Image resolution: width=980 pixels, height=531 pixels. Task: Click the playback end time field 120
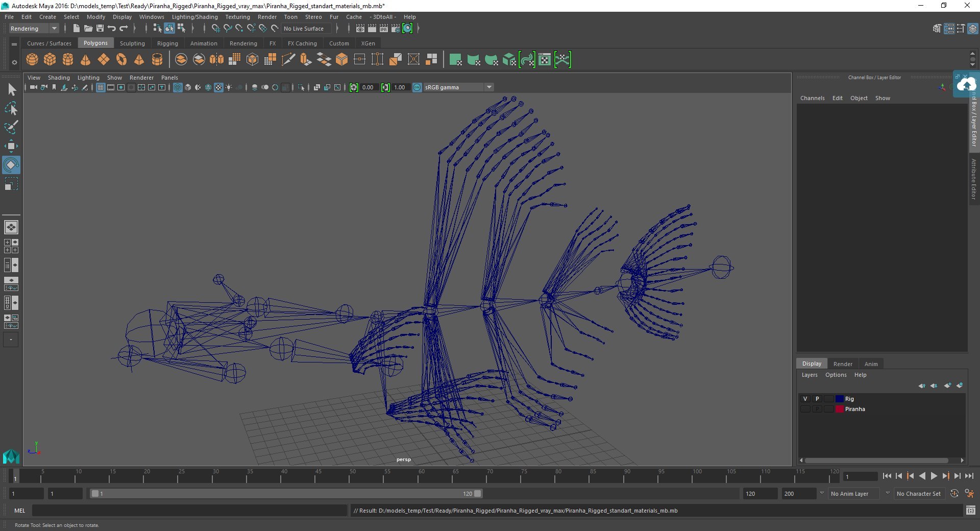(x=759, y=494)
